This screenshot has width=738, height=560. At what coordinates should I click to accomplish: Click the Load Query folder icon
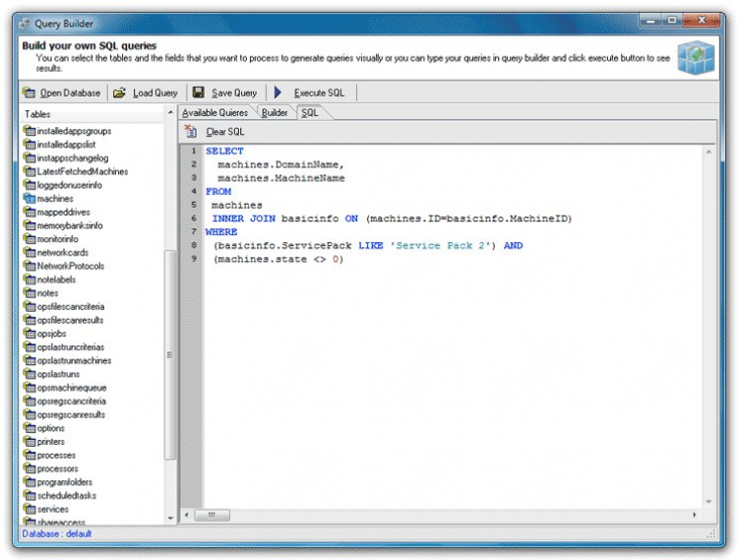pyautogui.click(x=119, y=93)
